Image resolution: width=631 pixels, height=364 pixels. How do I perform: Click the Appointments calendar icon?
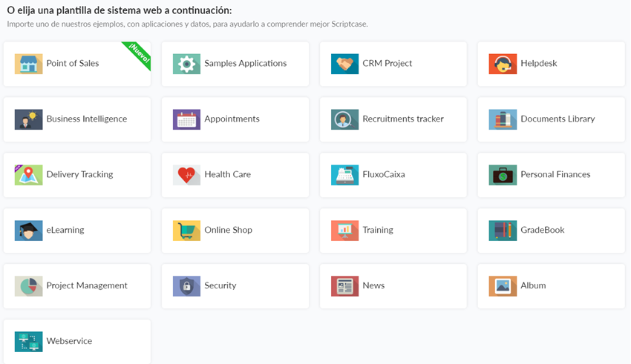186,119
